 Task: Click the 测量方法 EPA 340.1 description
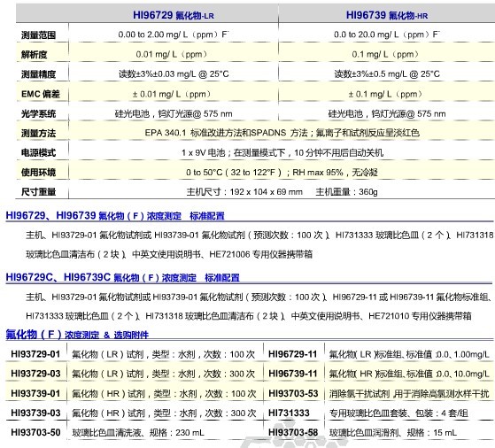[282, 133]
